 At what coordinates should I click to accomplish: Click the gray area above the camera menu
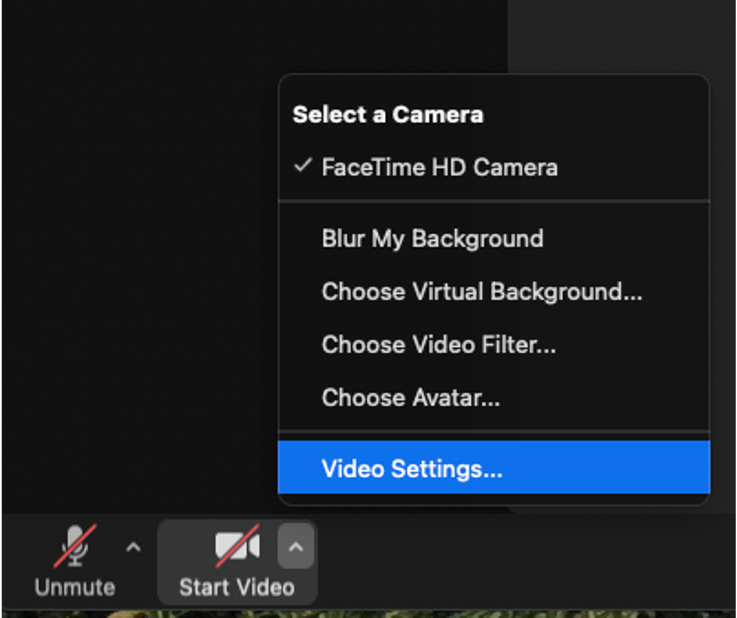point(620,35)
